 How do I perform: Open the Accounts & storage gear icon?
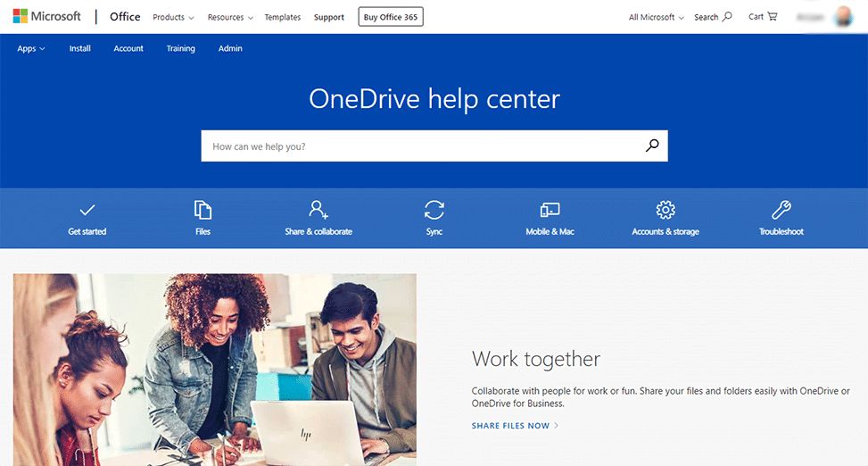coord(665,210)
